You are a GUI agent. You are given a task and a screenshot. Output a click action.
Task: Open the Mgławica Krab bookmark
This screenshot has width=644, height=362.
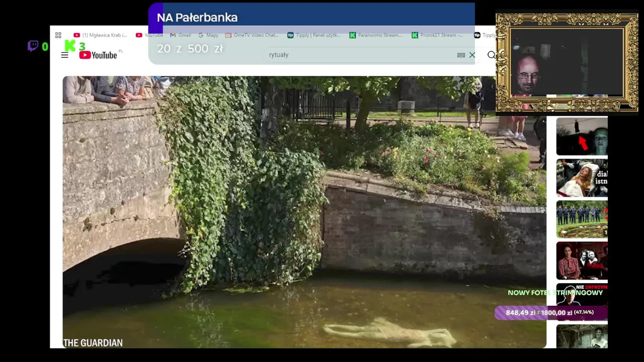point(100,35)
